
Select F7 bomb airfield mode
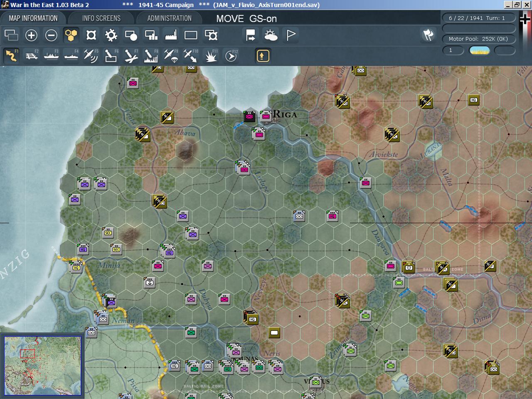(x=131, y=56)
